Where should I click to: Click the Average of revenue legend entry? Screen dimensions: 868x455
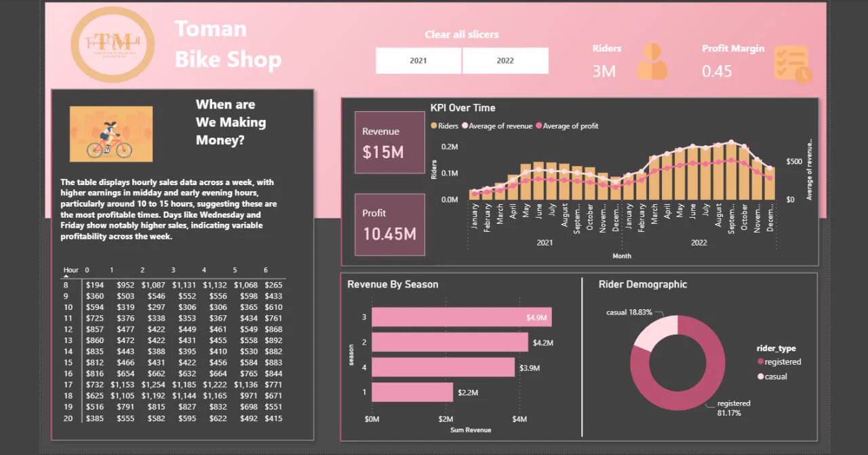(497, 126)
